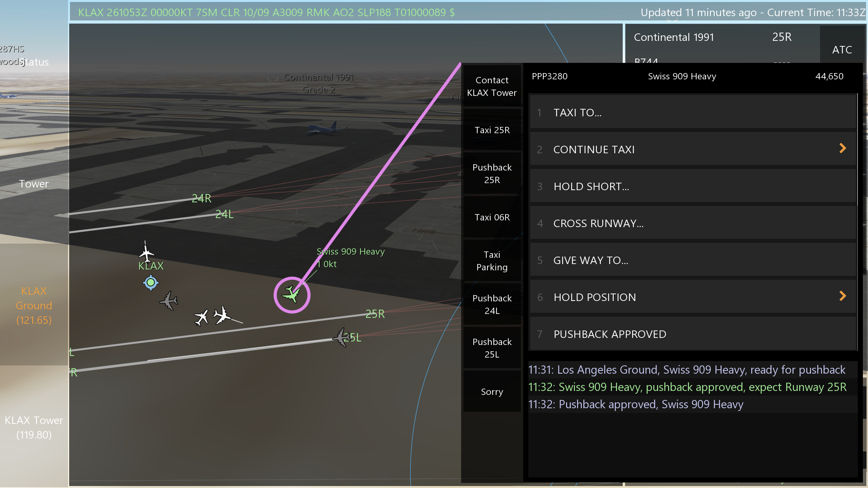Choose the CROSS RUNWAY... menu entry
This screenshot has height=488, width=868.
pyautogui.click(x=693, y=223)
